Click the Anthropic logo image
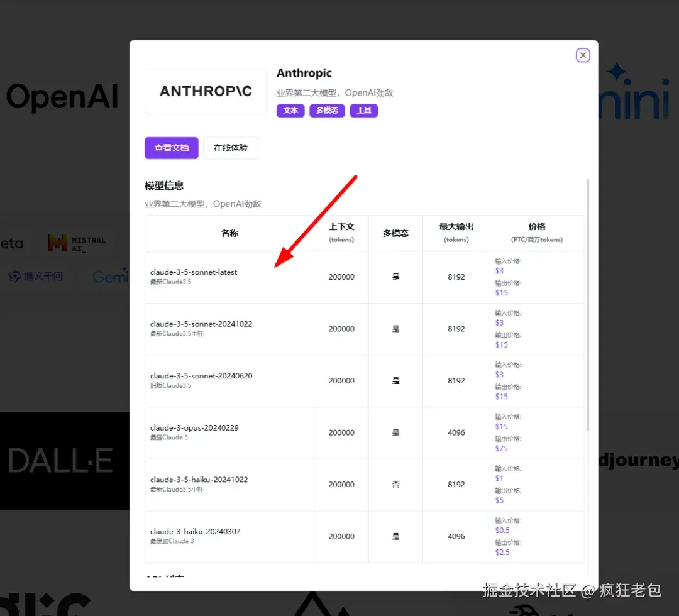The width and height of the screenshot is (679, 616). 206,91
